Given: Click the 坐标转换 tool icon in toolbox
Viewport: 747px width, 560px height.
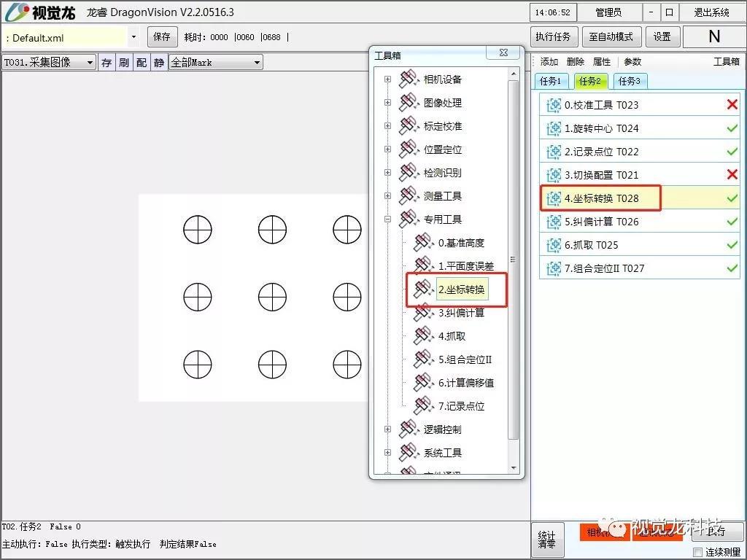Looking at the screenshot, I should pyautogui.click(x=423, y=289).
